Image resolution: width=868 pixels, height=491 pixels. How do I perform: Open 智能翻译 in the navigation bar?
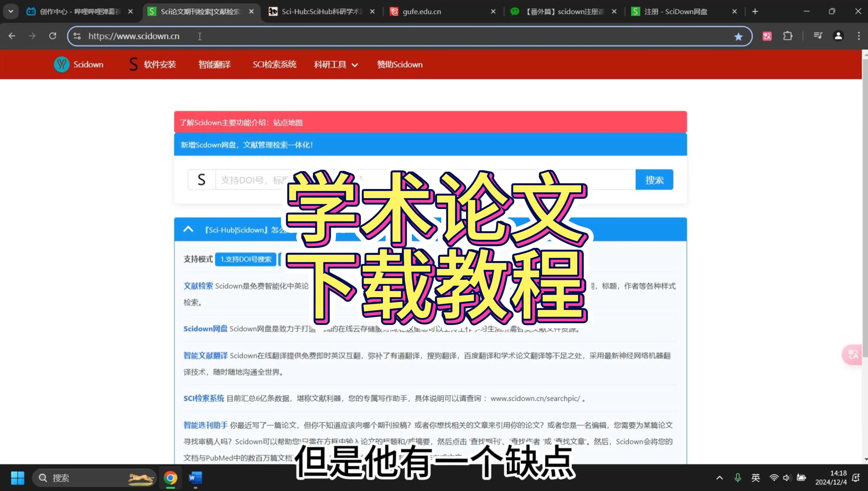[214, 64]
